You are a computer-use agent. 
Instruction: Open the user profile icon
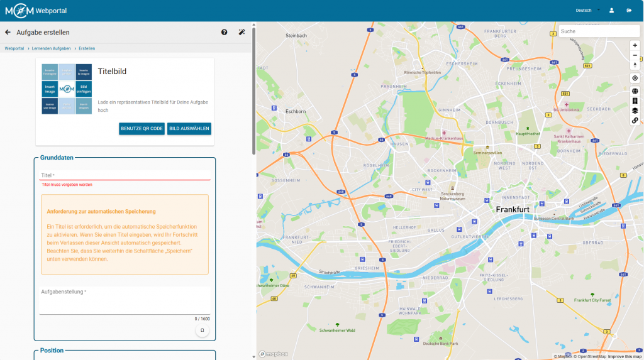click(611, 11)
